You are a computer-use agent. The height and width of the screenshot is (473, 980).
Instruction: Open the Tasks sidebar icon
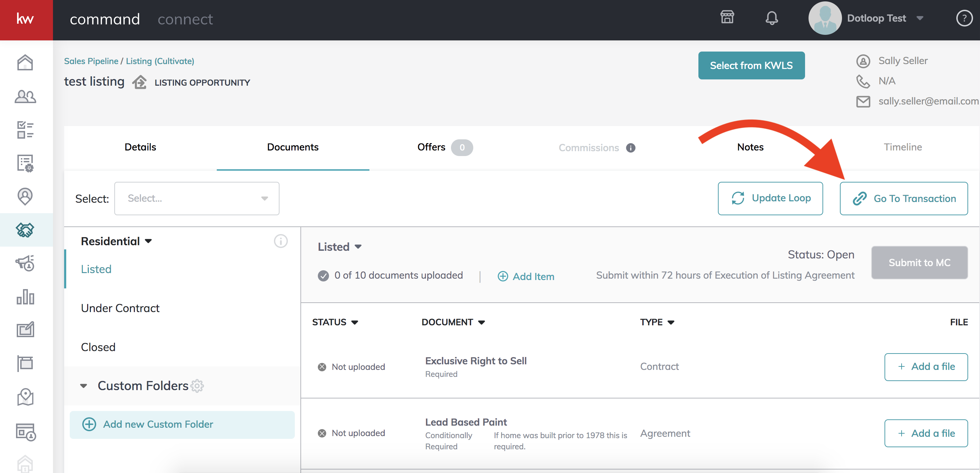(25, 130)
